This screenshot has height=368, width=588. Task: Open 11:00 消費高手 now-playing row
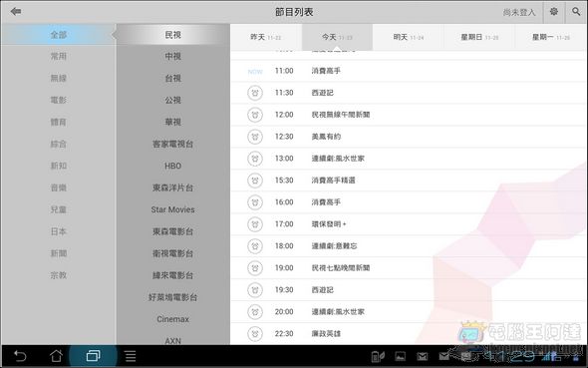409,71
